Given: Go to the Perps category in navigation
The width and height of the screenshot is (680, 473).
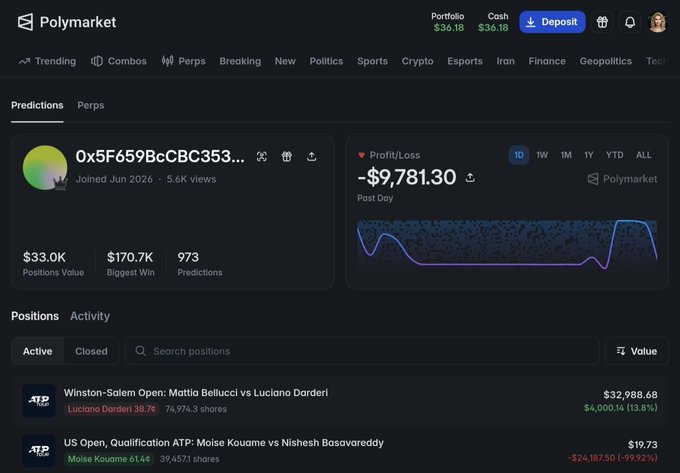Looking at the screenshot, I should point(183,61).
